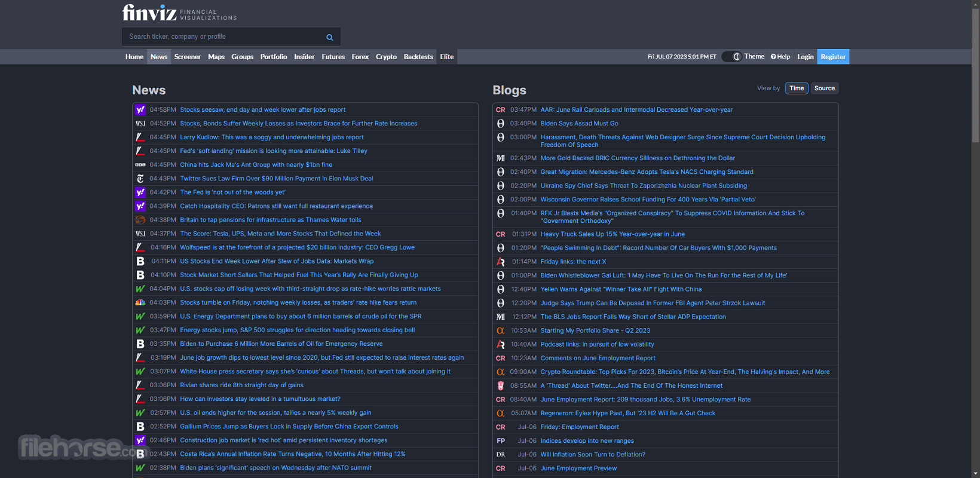Viewport: 980px width, 478px height.
Task: Open 'Heavy Truck Sales Up 15%' blog post
Action: 612,234
